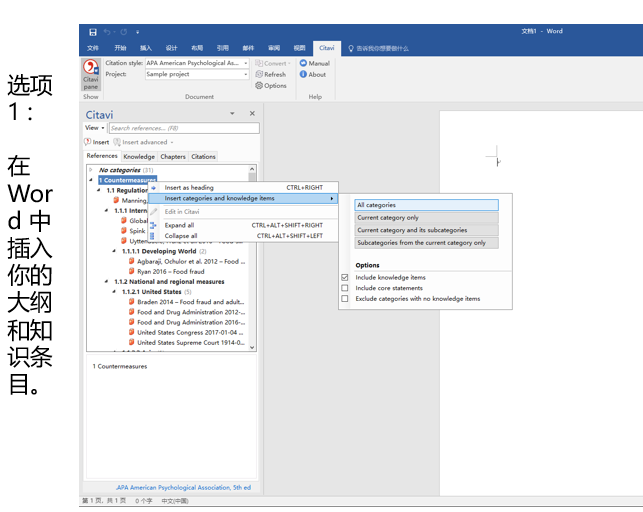The width and height of the screenshot is (643, 512).
Task: Switch to the Chapters tab
Action: pyautogui.click(x=173, y=157)
